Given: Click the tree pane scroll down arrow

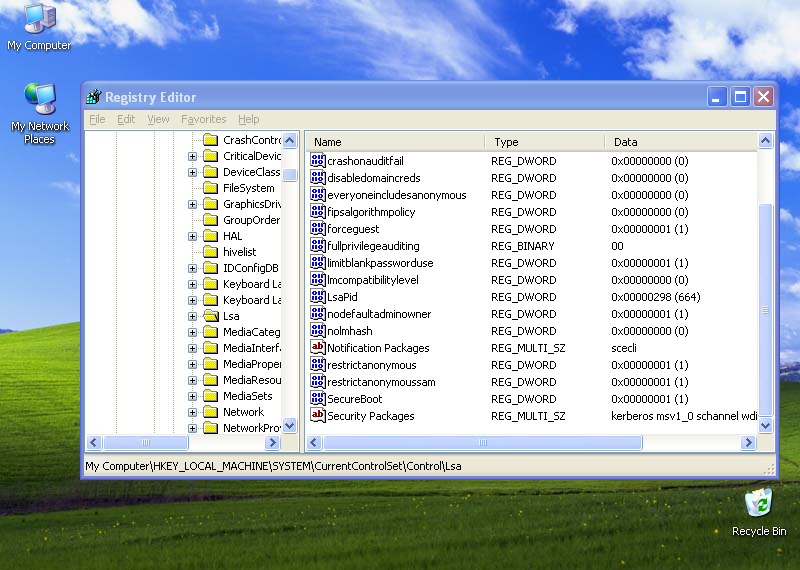Looking at the screenshot, I should coord(290,425).
